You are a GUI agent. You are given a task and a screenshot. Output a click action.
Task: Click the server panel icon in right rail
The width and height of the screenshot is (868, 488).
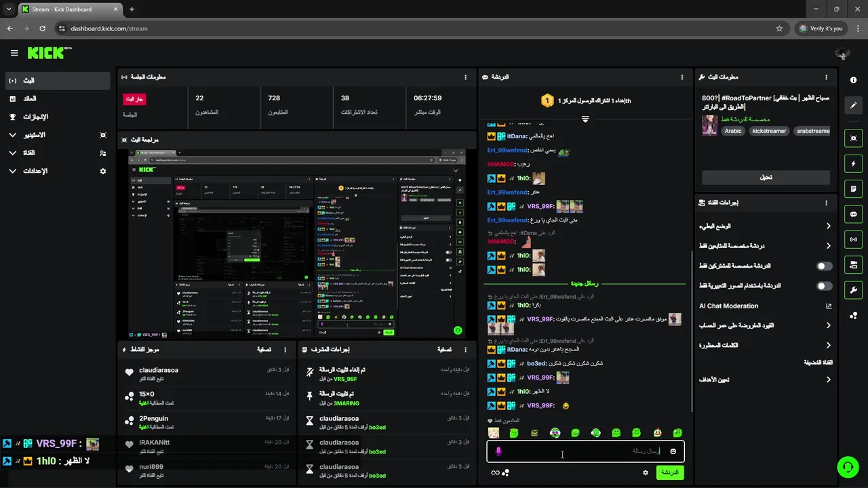pyautogui.click(x=853, y=264)
